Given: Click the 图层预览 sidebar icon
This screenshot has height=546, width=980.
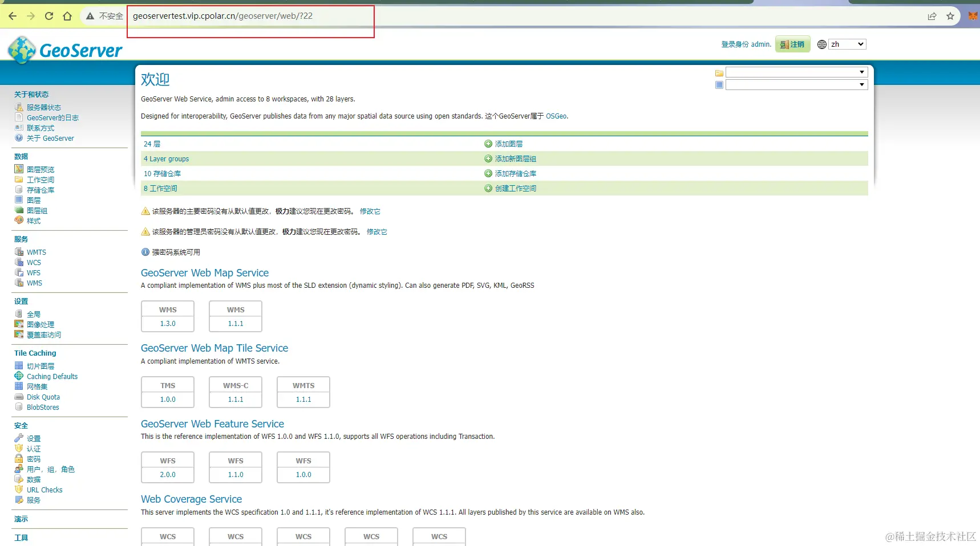Looking at the screenshot, I should point(19,169).
